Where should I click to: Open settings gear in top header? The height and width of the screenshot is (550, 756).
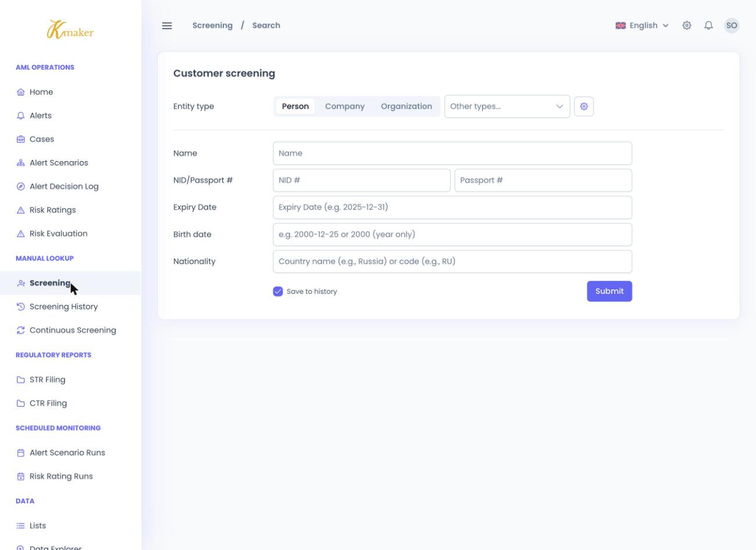pyautogui.click(x=687, y=26)
